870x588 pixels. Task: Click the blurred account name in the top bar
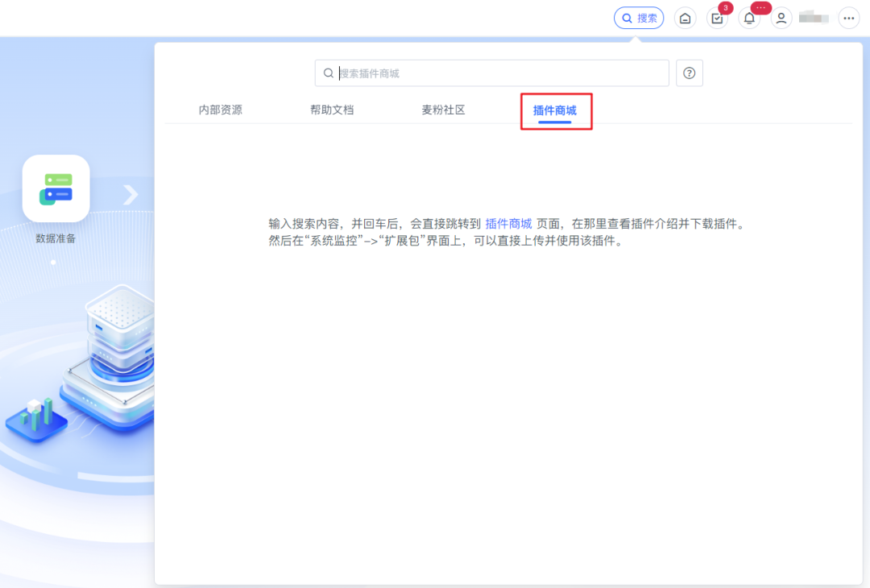pyautogui.click(x=813, y=18)
